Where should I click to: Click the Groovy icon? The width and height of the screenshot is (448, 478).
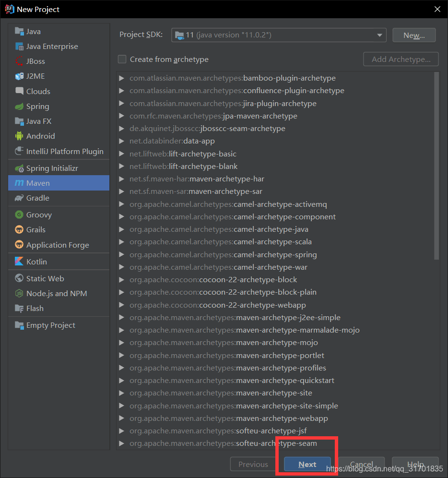tap(19, 215)
